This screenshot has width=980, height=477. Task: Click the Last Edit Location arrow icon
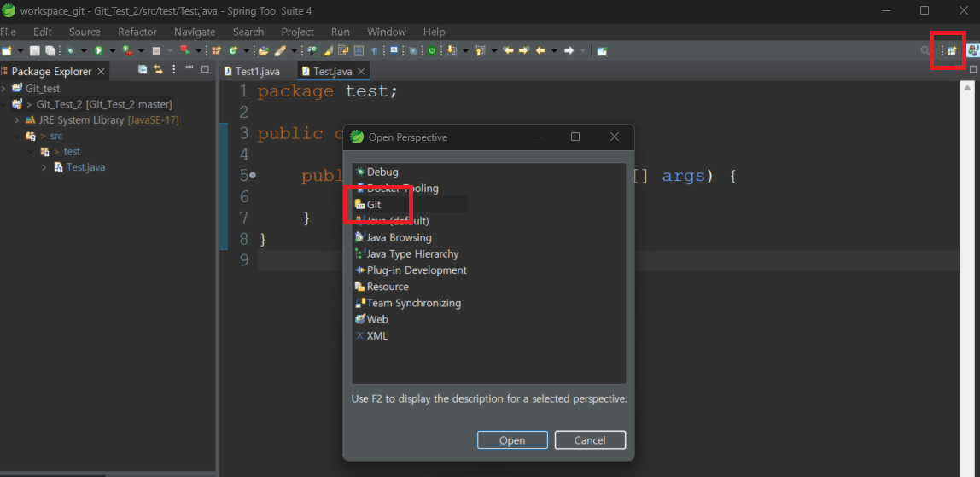[508, 50]
